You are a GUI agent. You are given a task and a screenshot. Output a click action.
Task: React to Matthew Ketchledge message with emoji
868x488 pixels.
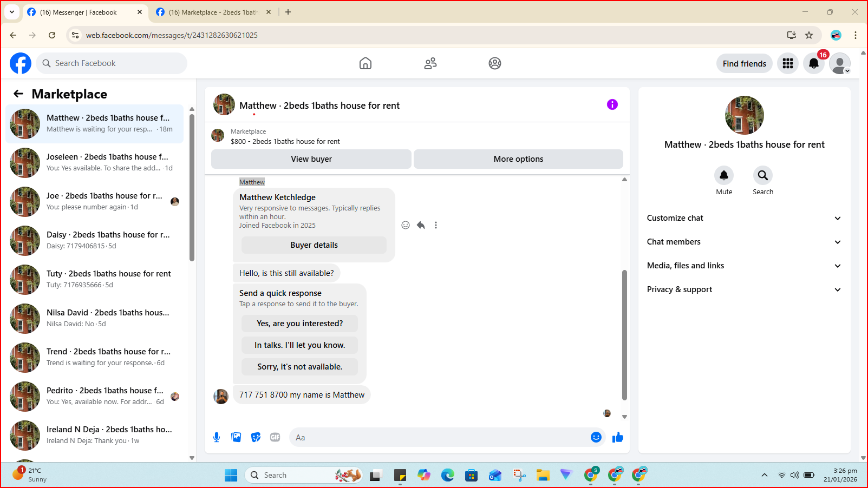tap(406, 225)
